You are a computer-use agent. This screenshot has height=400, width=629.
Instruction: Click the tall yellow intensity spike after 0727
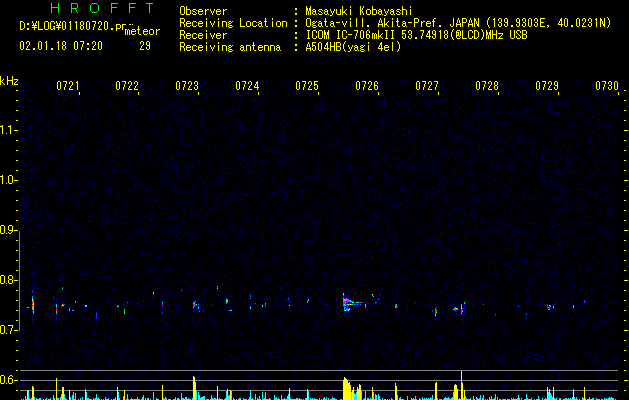[462, 385]
